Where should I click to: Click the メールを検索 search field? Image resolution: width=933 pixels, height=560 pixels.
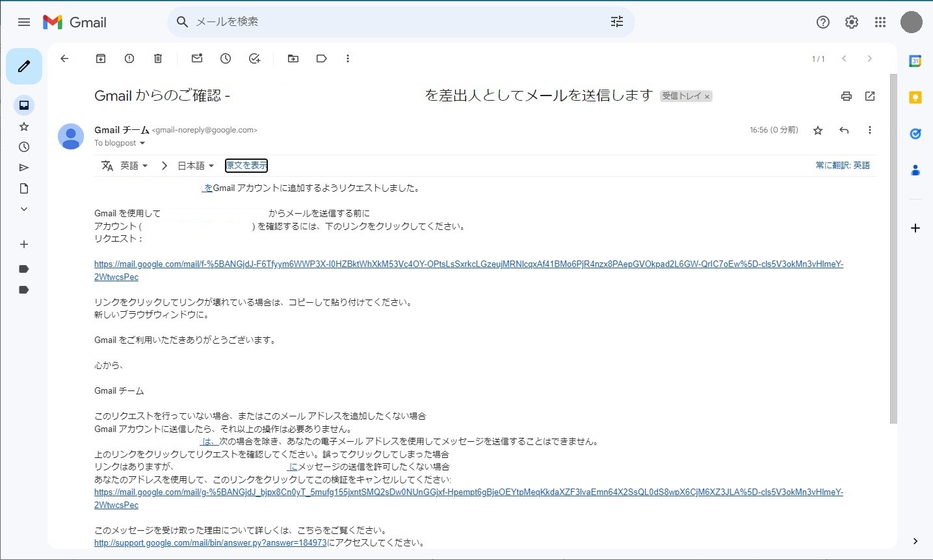(390, 22)
